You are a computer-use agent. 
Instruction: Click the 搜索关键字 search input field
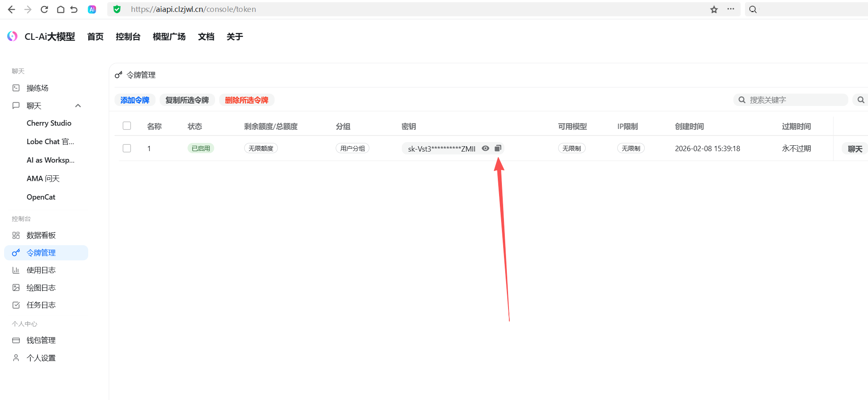point(794,100)
